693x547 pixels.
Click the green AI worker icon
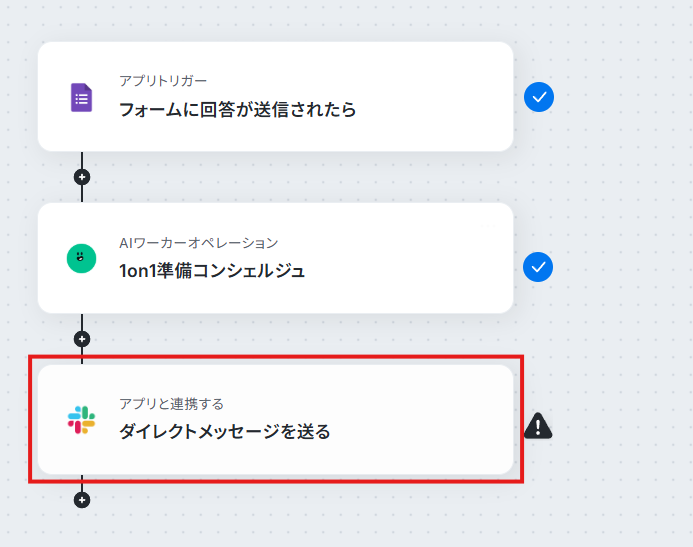(x=81, y=259)
